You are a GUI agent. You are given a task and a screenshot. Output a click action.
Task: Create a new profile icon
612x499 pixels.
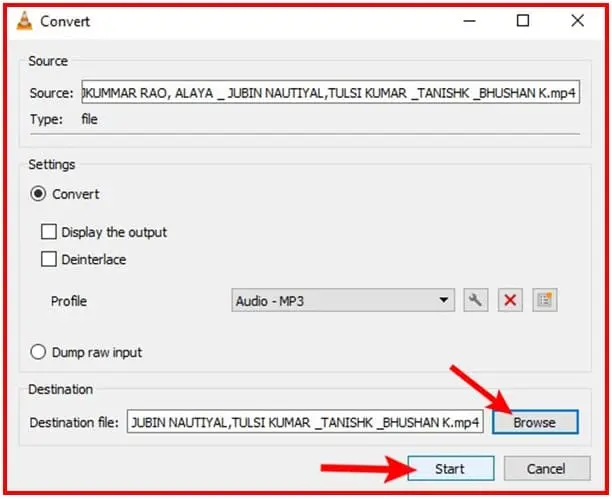[x=545, y=300]
